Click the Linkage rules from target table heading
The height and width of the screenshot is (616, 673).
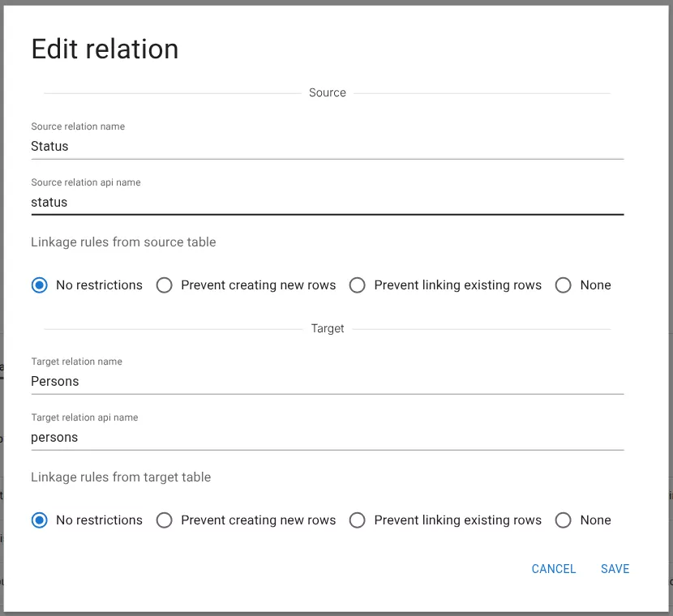coord(121,477)
